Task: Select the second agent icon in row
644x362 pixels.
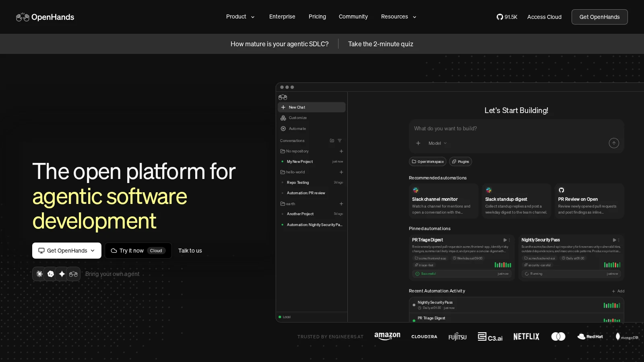Action: 51,274
